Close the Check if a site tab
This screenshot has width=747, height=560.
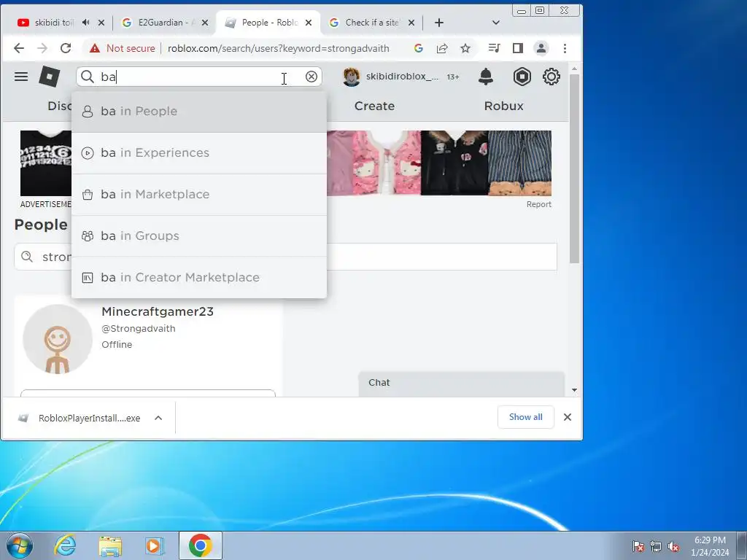(411, 23)
